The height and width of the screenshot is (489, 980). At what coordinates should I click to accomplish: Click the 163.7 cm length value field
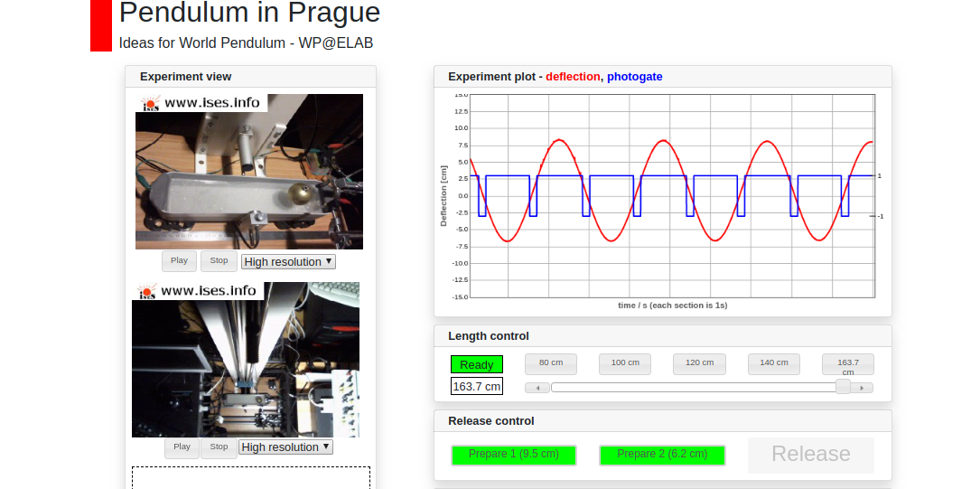pos(477,387)
